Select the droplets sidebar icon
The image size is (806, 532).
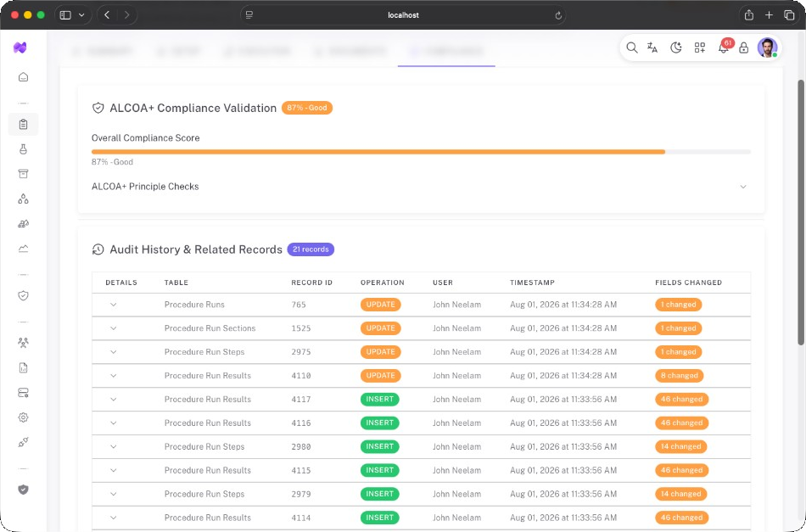pyautogui.click(x=23, y=199)
